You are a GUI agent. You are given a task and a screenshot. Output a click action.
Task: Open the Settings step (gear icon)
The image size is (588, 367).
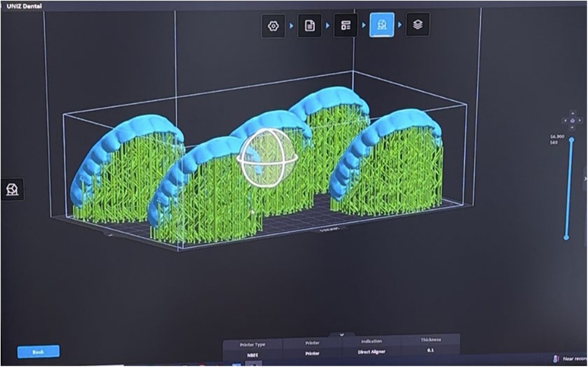(273, 27)
